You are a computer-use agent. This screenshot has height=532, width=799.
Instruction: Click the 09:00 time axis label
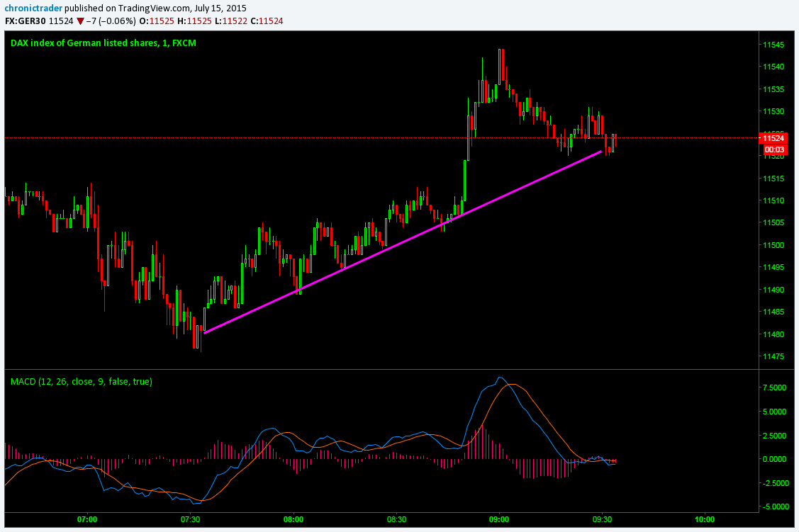498,519
